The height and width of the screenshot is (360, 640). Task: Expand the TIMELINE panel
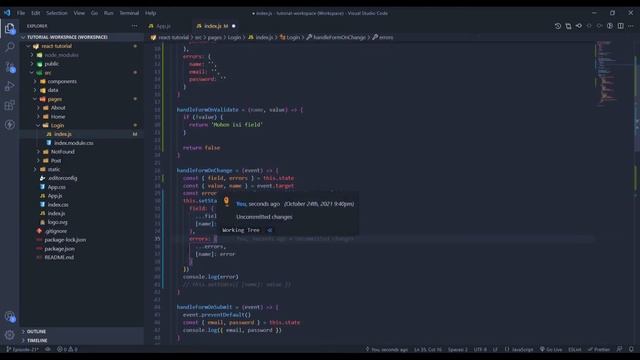point(82,340)
